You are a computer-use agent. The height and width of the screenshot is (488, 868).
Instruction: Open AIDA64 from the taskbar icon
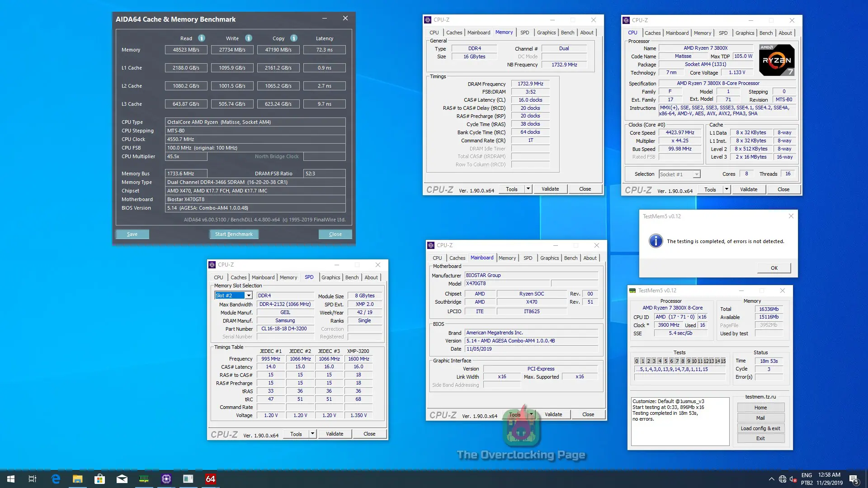click(211, 479)
